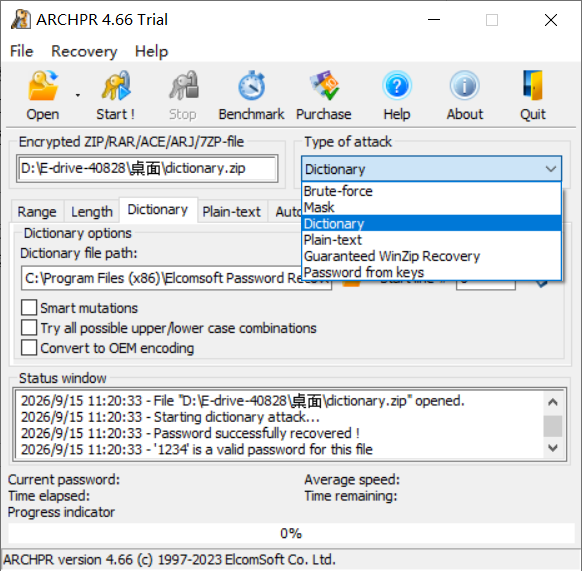Run the Benchmark stopwatch tool
Viewport: 582px width, 571px height.
251,96
